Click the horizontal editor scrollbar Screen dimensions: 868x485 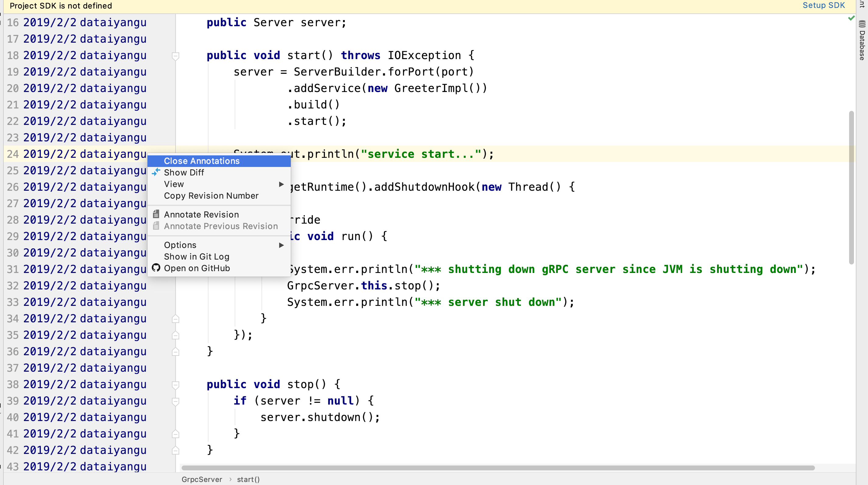point(498,468)
